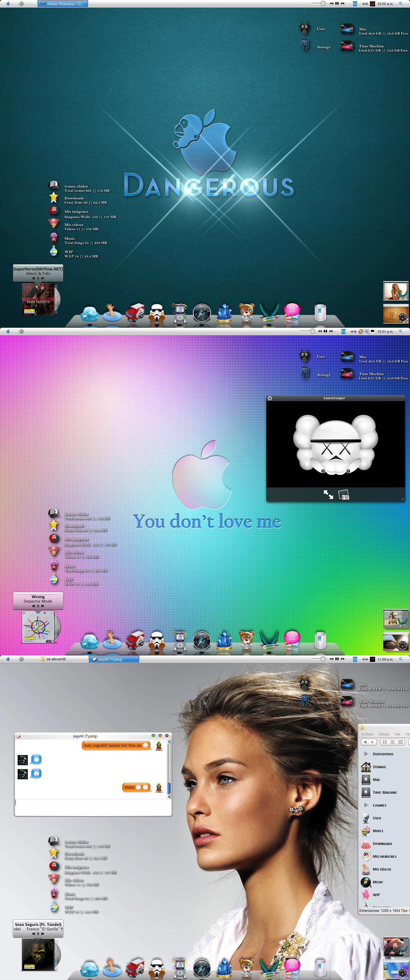This screenshot has width=410, height=980.
Task: Open the Time Machine drive icon on rainbow desktop
Action: pos(347,374)
